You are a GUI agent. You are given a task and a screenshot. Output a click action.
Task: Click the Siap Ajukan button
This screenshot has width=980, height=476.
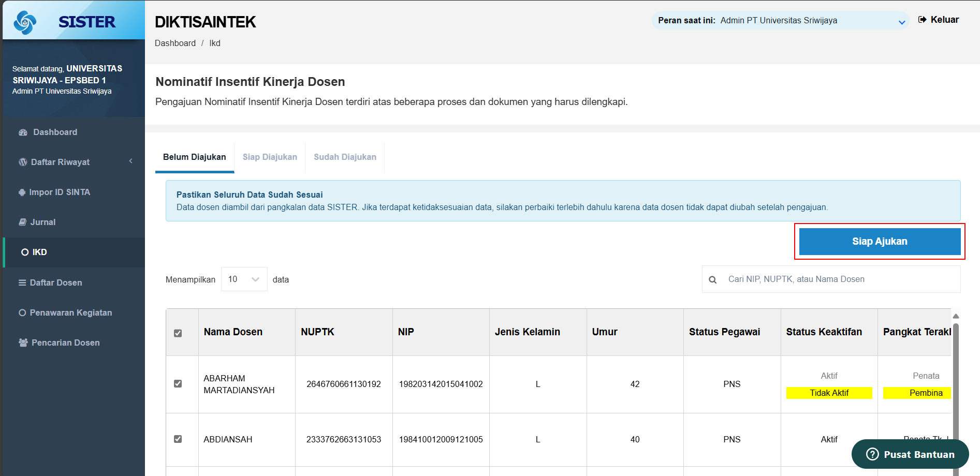880,242
